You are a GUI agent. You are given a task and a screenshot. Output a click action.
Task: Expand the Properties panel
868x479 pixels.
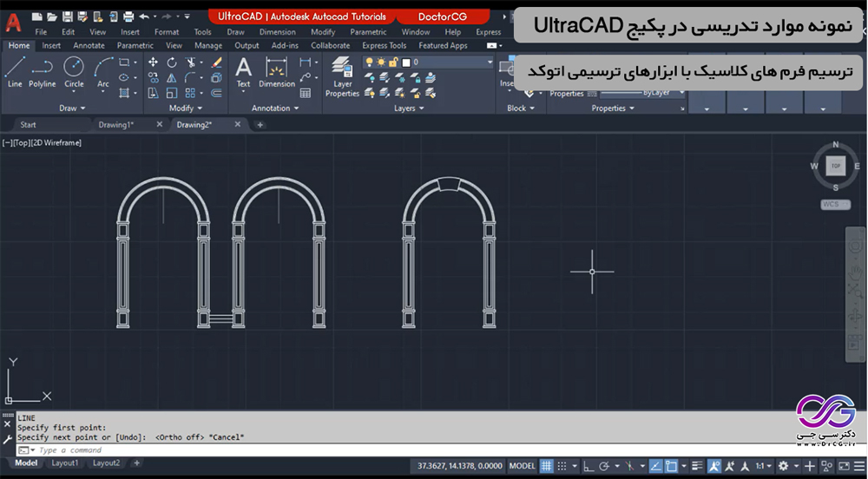click(613, 108)
